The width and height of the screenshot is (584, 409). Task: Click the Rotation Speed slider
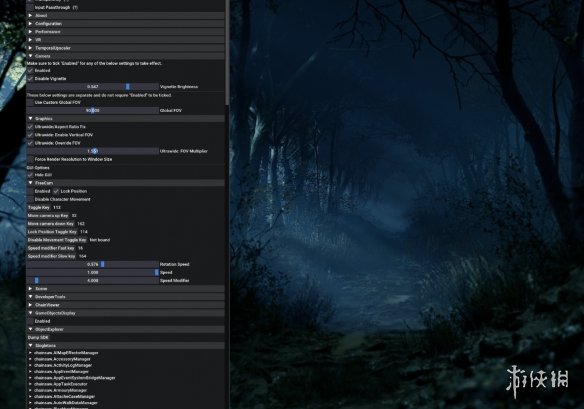click(x=92, y=264)
